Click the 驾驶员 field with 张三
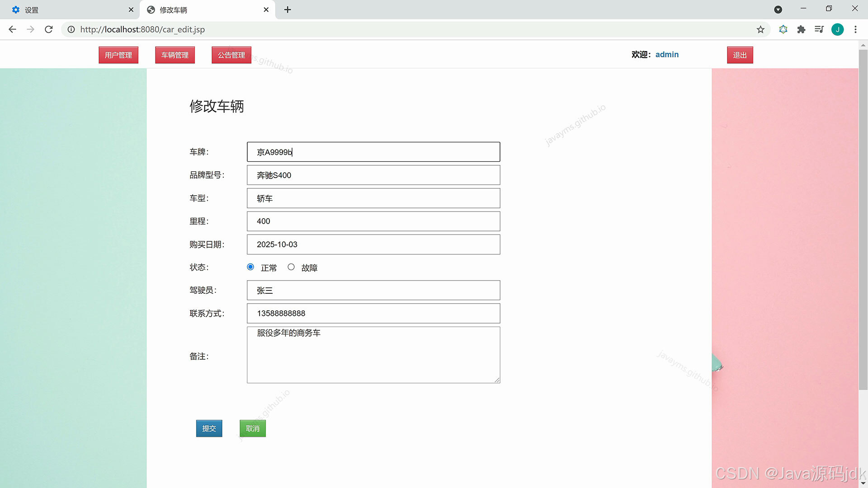868x488 pixels. 373,290
